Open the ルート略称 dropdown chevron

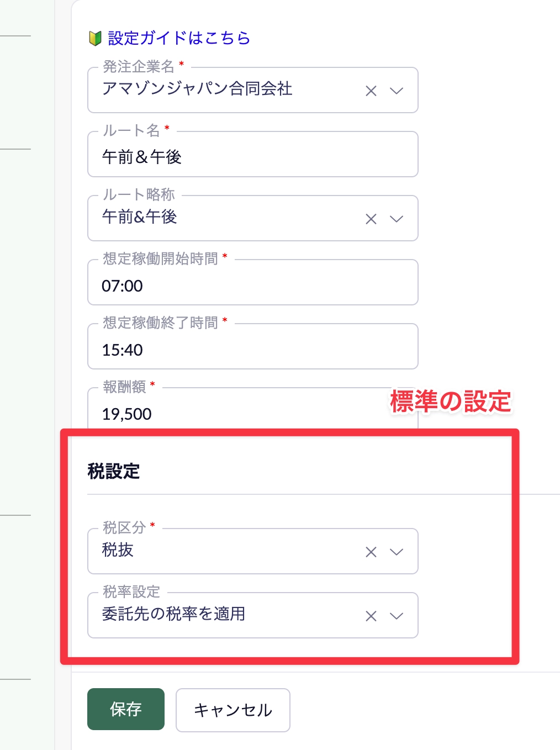point(397,219)
